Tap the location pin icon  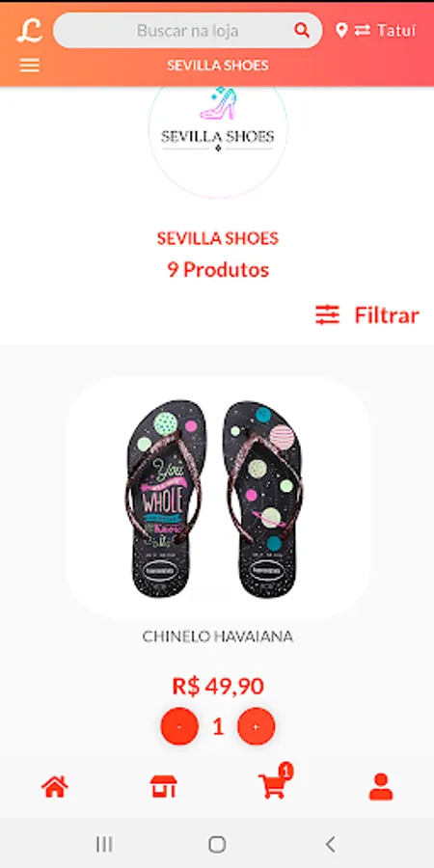[341, 30]
